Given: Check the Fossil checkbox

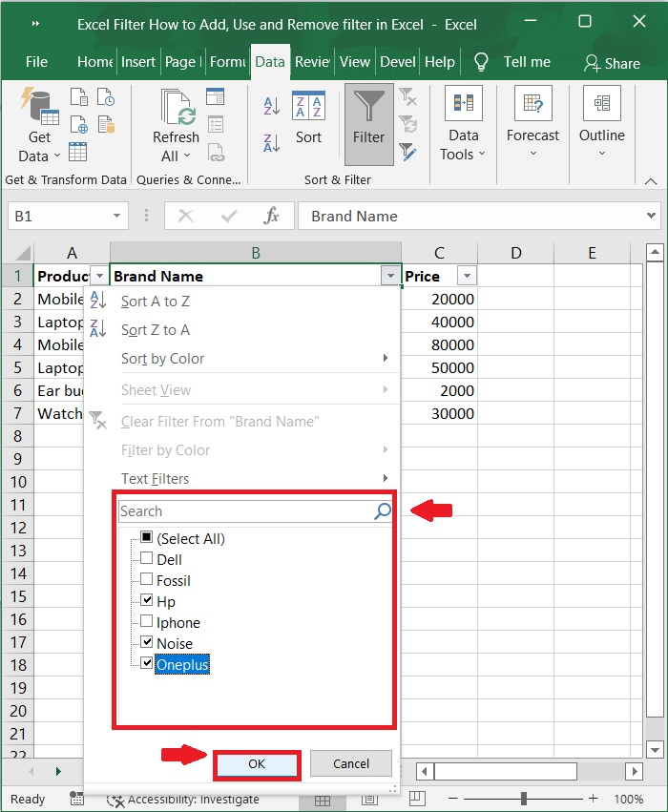Looking at the screenshot, I should (x=147, y=579).
